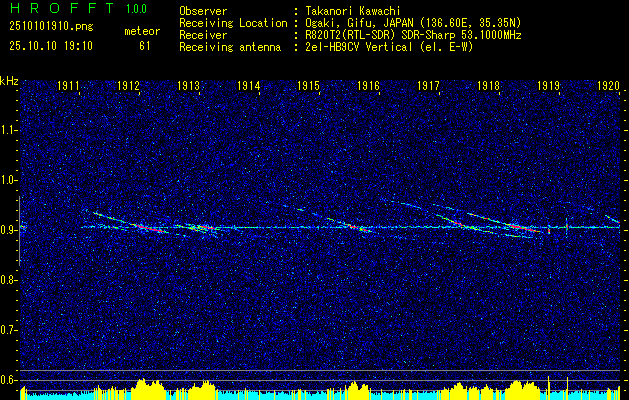The width and height of the screenshot is (629, 400).
Task: Select the version number 1.0.0
Action: [136, 9]
